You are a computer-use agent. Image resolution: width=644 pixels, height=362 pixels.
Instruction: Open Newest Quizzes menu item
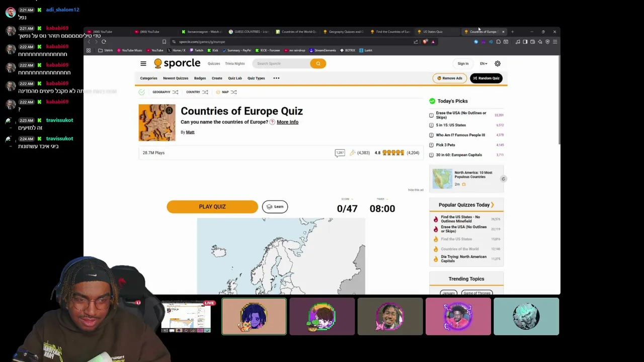coord(176,78)
